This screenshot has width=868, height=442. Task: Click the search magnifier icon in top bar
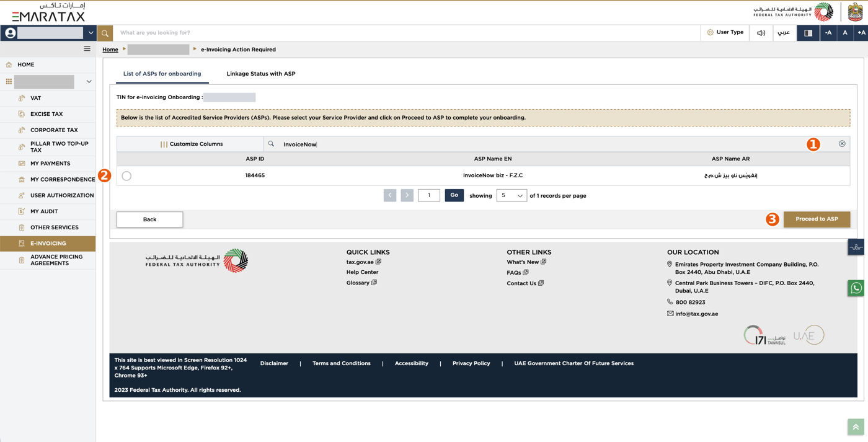[105, 33]
